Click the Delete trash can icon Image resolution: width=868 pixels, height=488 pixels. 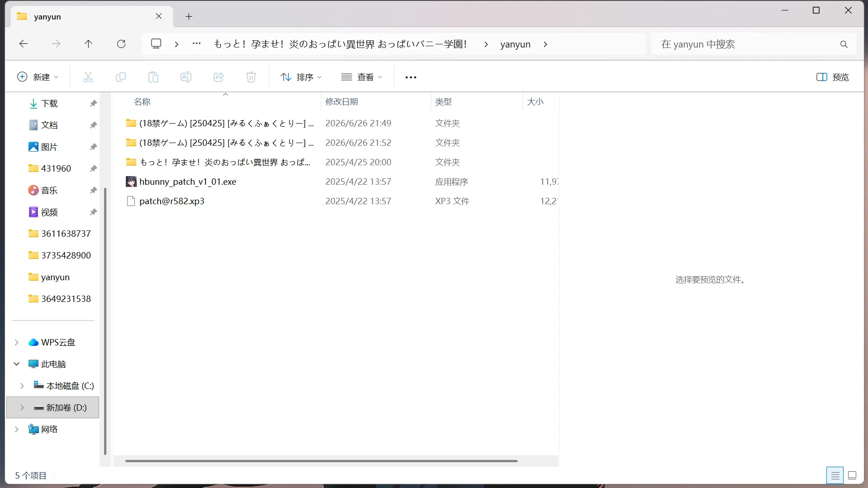251,77
